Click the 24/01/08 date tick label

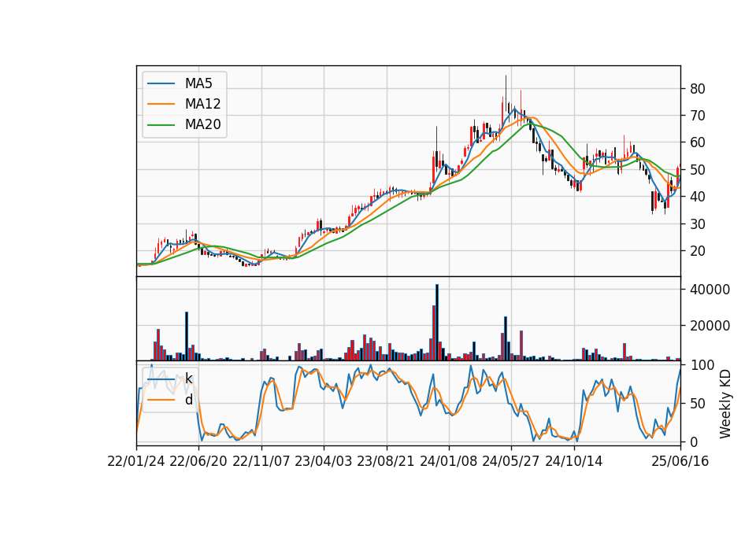(448, 462)
